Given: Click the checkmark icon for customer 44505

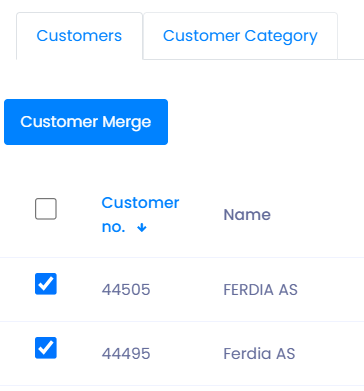Looking at the screenshot, I should click(46, 284).
